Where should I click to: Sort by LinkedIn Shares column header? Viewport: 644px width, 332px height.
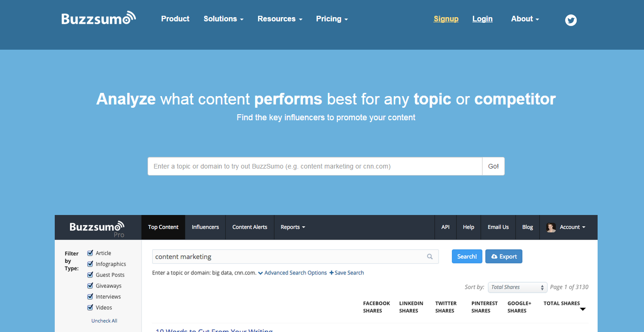pyautogui.click(x=411, y=307)
